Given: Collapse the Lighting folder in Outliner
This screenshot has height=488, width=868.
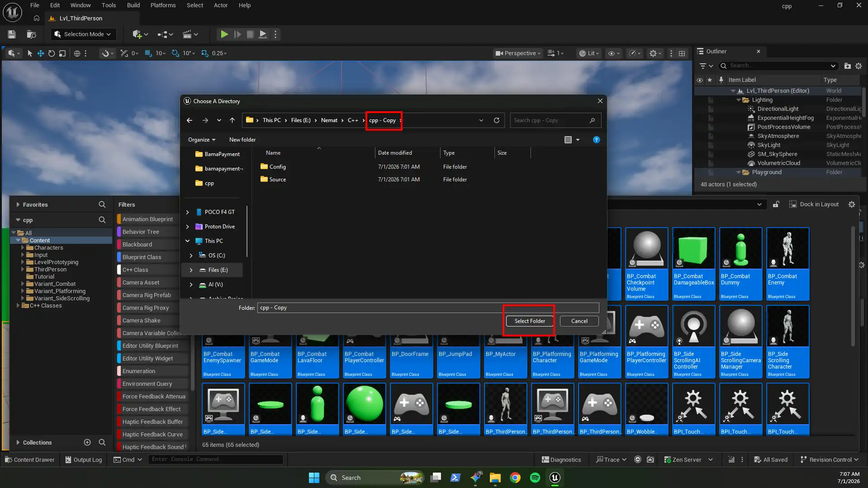Looking at the screenshot, I should click(739, 100).
